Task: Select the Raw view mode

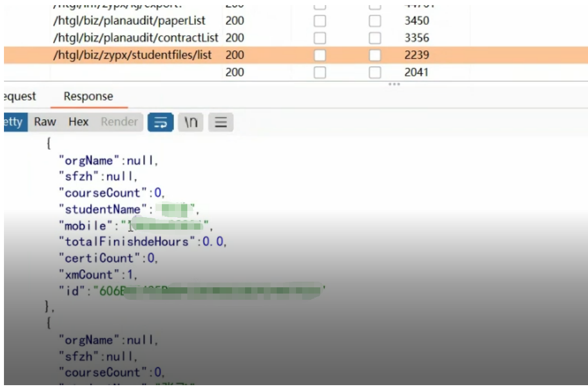Action: [x=45, y=122]
